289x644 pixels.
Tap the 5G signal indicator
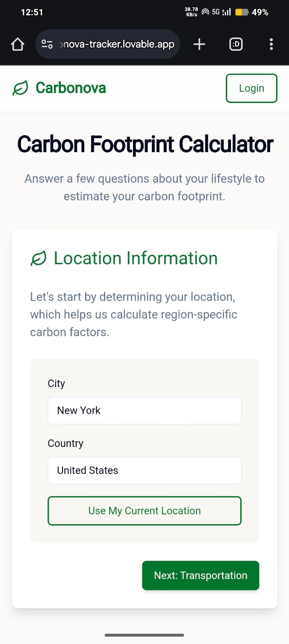221,12
